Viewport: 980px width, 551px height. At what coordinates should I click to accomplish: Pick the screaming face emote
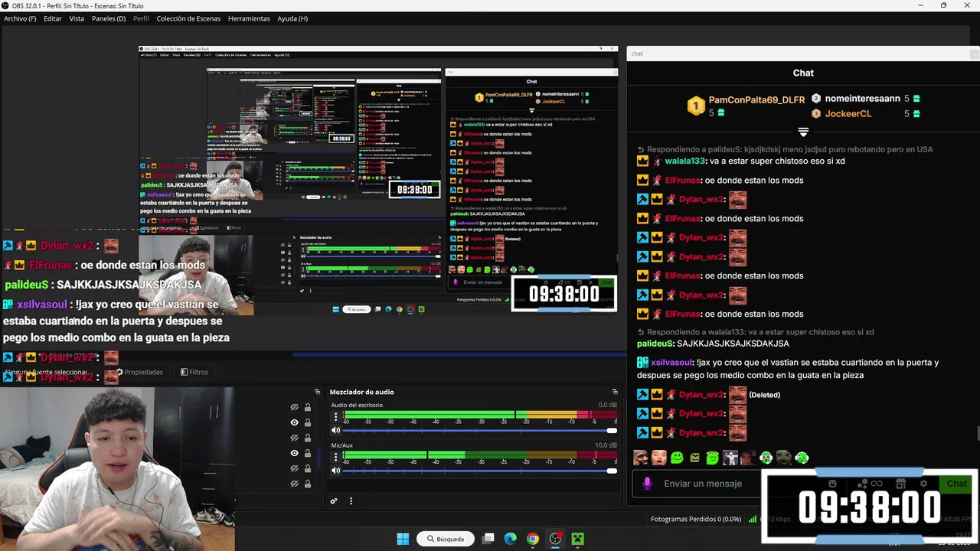[x=658, y=458]
